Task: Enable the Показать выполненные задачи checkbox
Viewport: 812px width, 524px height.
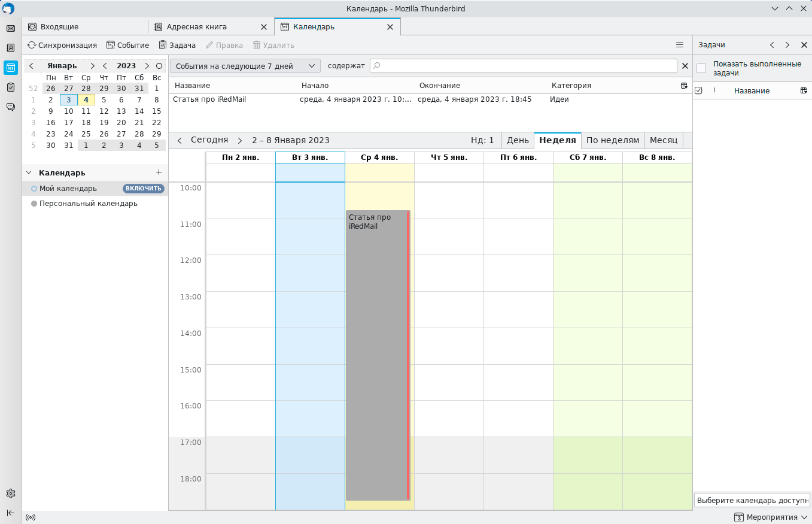Action: pyautogui.click(x=701, y=68)
